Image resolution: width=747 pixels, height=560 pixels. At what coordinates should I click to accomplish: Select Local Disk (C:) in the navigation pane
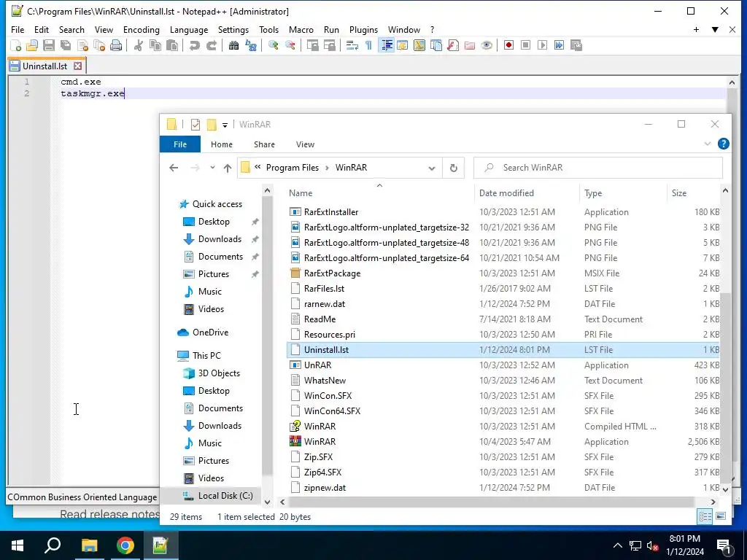[x=225, y=496]
